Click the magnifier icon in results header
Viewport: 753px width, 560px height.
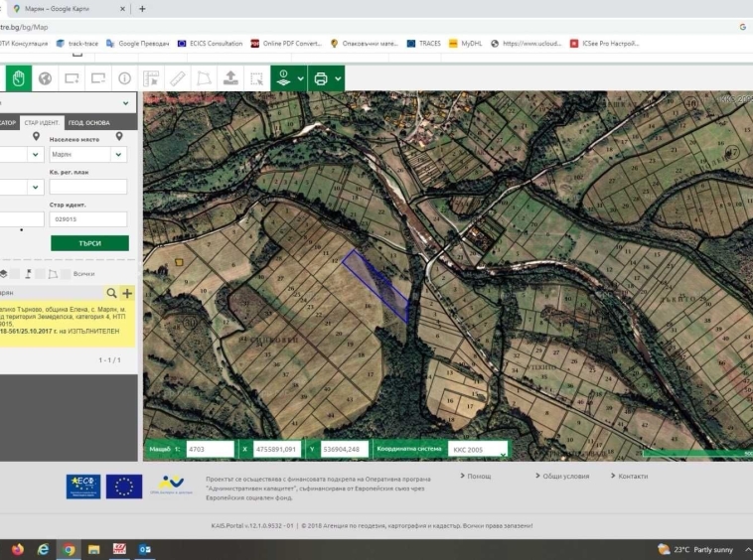tap(112, 293)
